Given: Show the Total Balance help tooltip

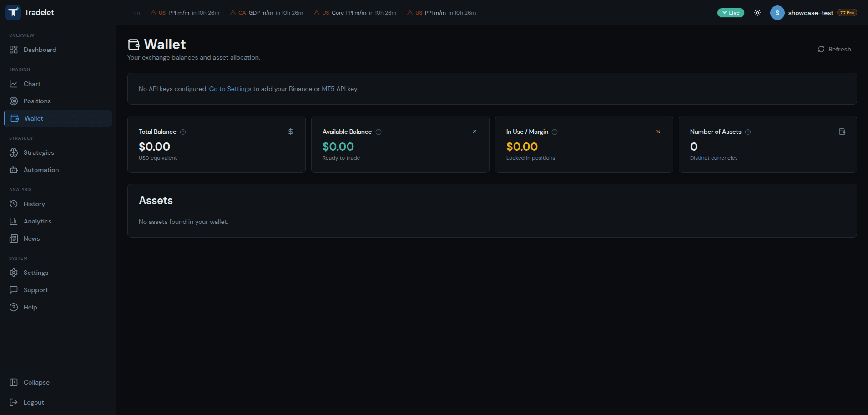Looking at the screenshot, I should click(183, 132).
